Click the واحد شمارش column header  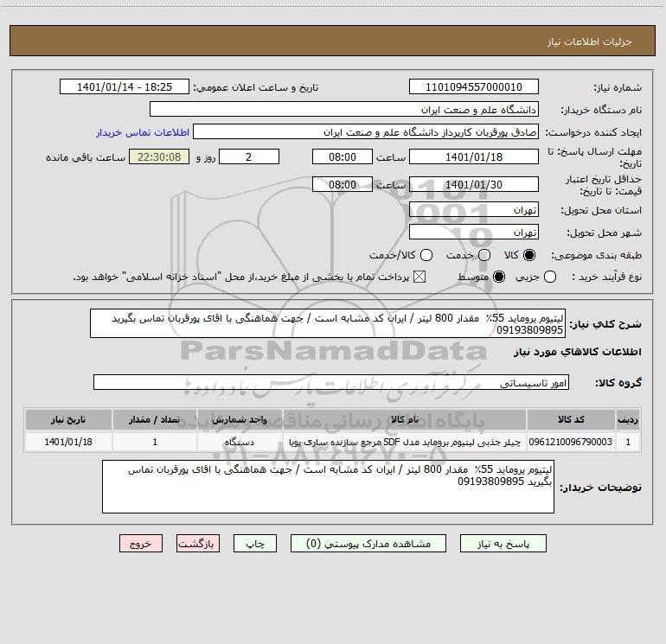240,419
